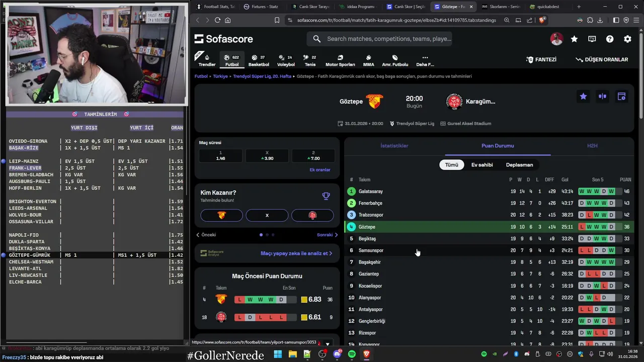The width and height of the screenshot is (644, 362).
Task: Open the Windows Start menu
Action: pyautogui.click(x=278, y=354)
